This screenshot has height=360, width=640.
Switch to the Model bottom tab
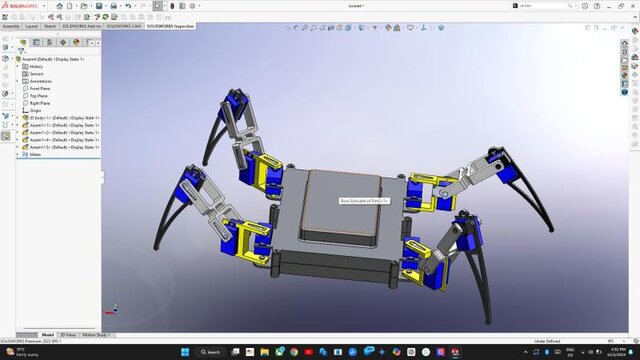(x=48, y=335)
